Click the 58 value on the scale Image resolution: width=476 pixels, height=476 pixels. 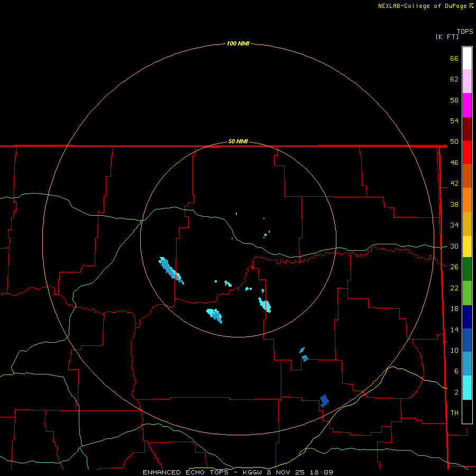tap(454, 100)
